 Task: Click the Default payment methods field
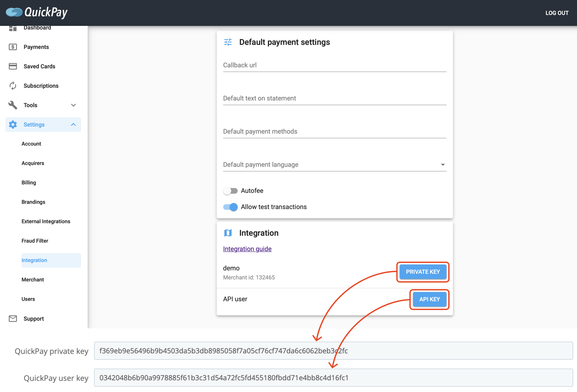pyautogui.click(x=335, y=131)
